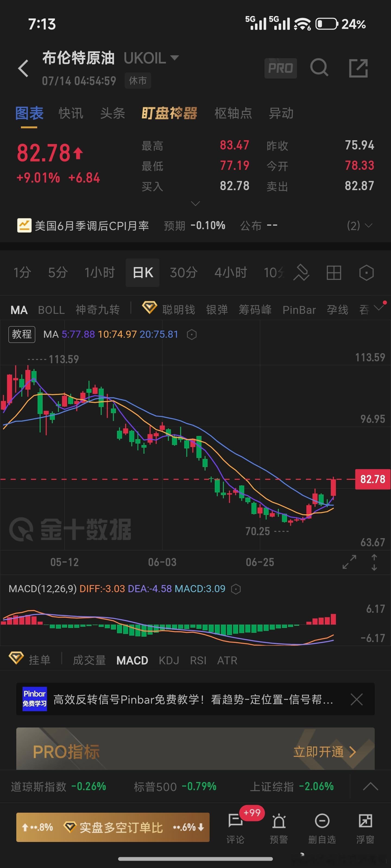Open 高效反转信号Pinbar免费教学 link
This screenshot has width=391, height=868.
click(193, 700)
